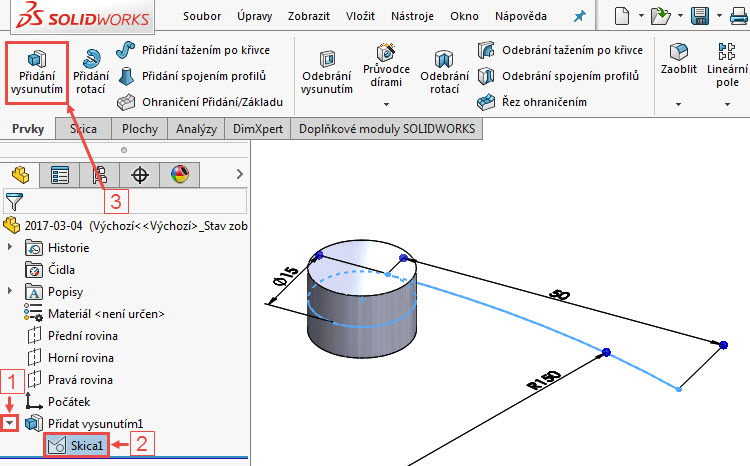This screenshot has width=750, height=466.
Task: Click the Ø15 diameter dimension
Action: [286, 276]
